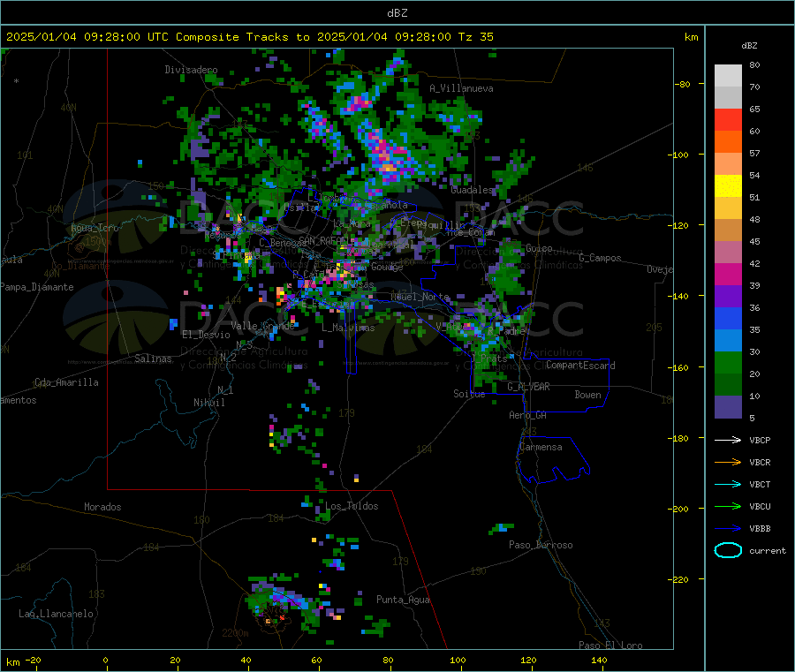Click the green VBCU arrow legend icon

click(x=728, y=506)
